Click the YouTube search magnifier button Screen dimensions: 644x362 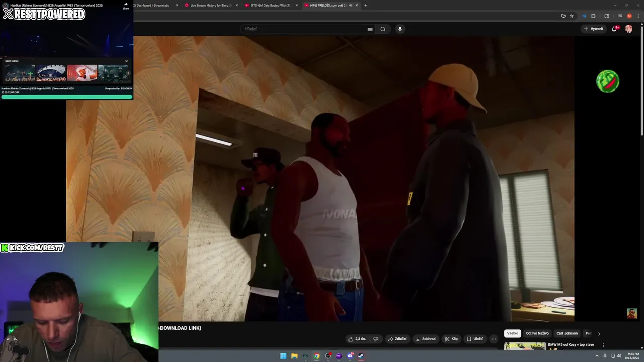click(383, 29)
